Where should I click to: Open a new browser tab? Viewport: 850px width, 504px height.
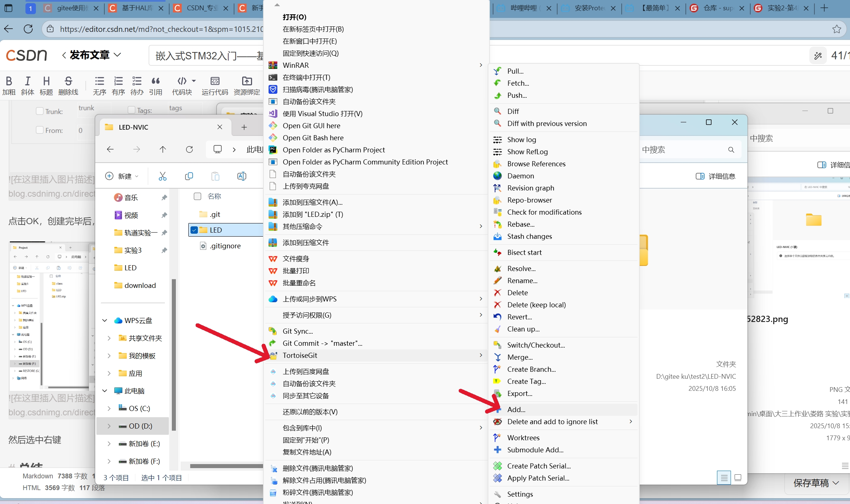824,8
